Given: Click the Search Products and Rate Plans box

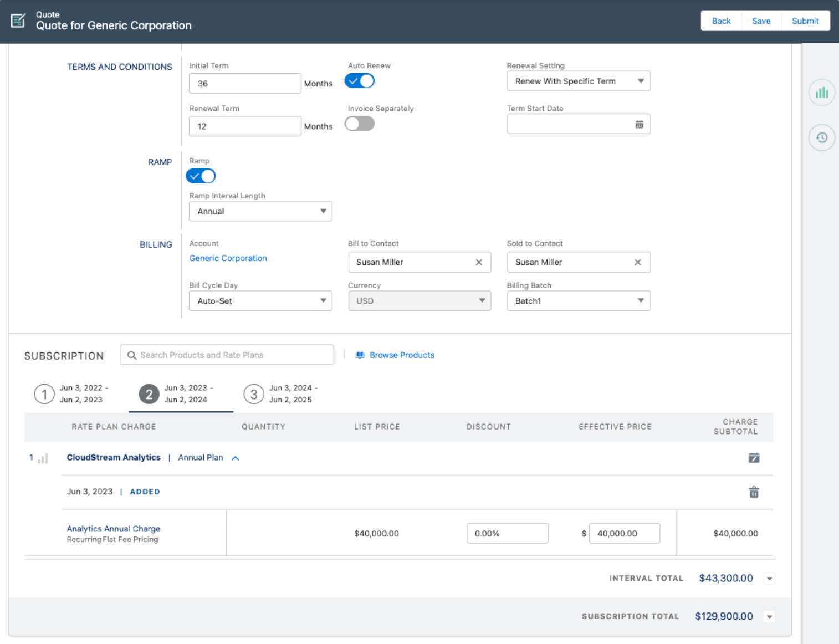Looking at the screenshot, I should click(227, 355).
